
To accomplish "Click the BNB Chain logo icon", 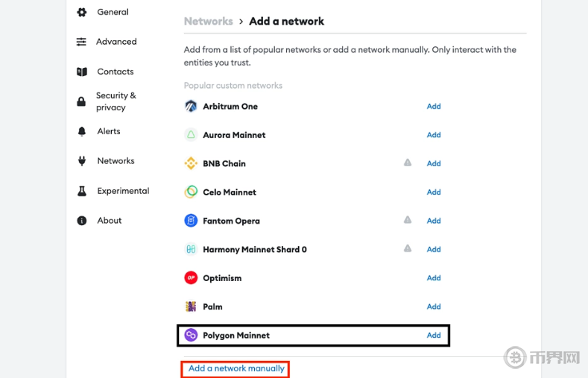I will 191,163.
